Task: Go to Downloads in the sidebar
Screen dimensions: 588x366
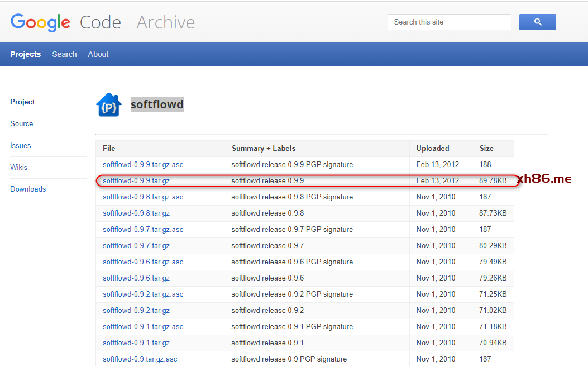Action: click(28, 189)
